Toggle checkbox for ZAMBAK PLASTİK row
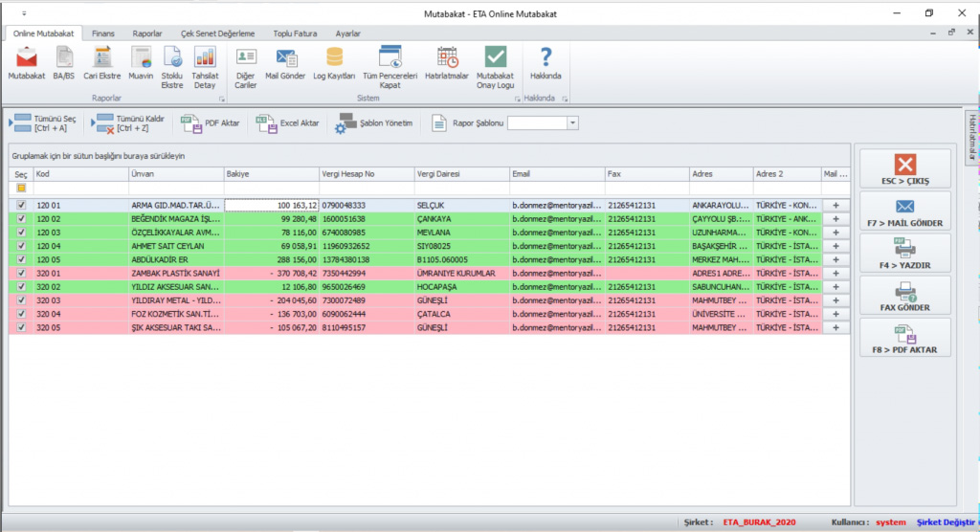980x532 pixels. pyautogui.click(x=21, y=274)
